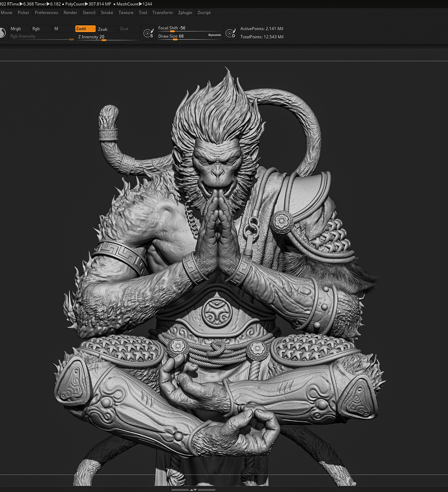Adjust the Focal Shift -56 slider
448x492 pixels.
click(x=189, y=28)
